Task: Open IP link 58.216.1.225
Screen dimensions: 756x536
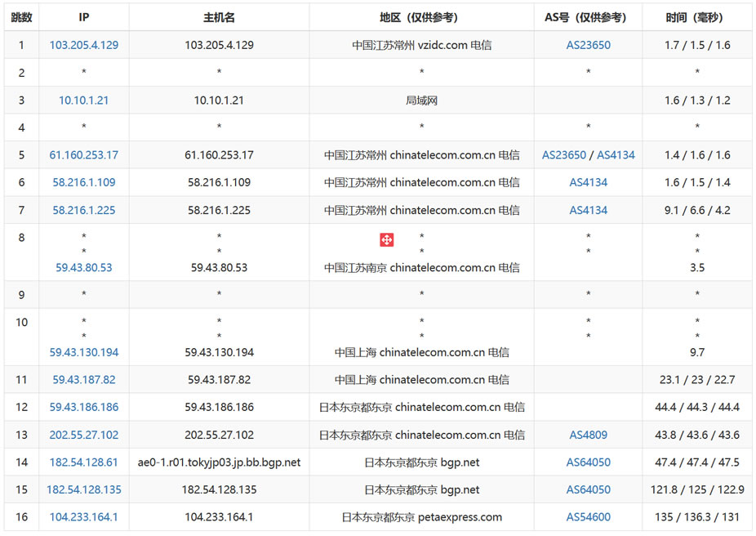Action: [84, 210]
